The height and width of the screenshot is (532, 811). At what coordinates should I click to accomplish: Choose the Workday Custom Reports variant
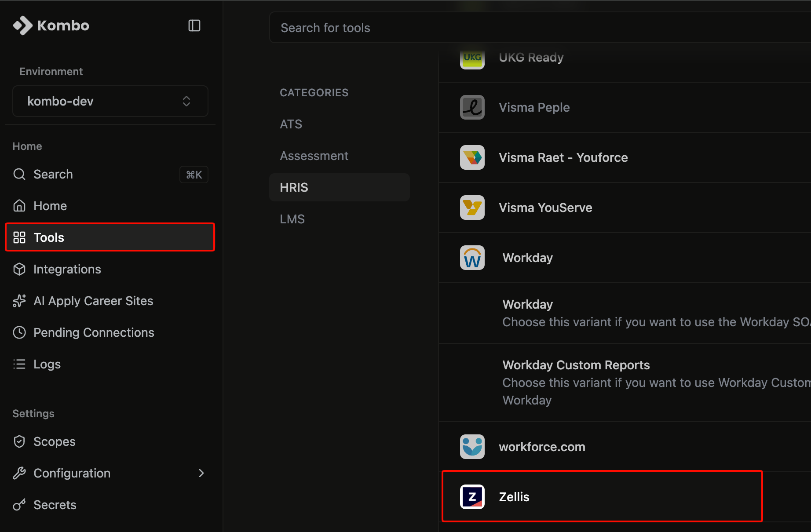tap(625, 383)
